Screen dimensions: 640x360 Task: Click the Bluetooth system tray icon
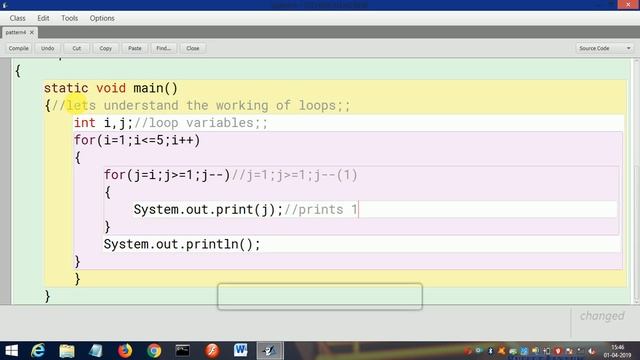point(491,351)
